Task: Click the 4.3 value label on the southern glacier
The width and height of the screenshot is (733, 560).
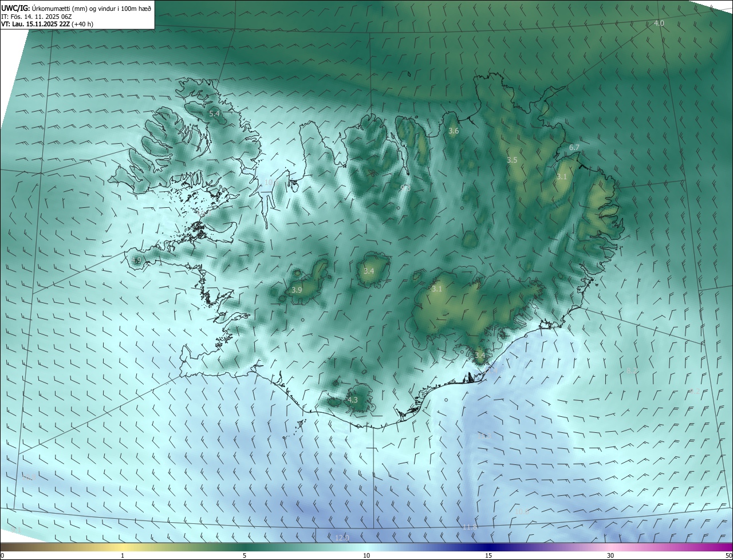Action: pyautogui.click(x=352, y=400)
